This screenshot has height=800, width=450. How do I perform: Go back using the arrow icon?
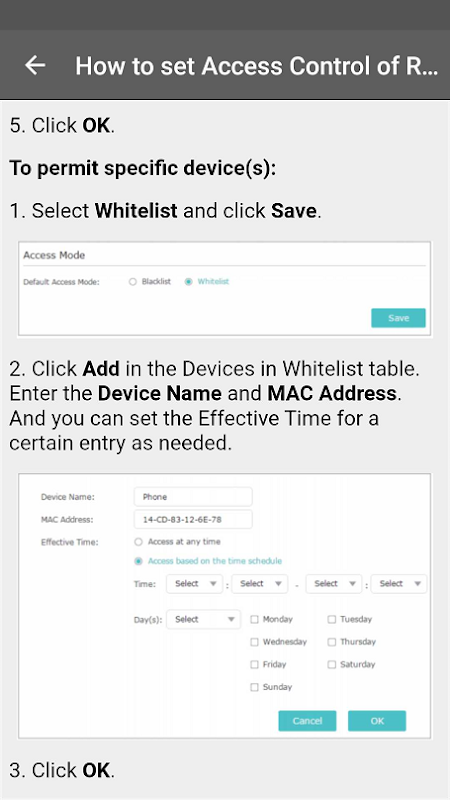point(35,65)
